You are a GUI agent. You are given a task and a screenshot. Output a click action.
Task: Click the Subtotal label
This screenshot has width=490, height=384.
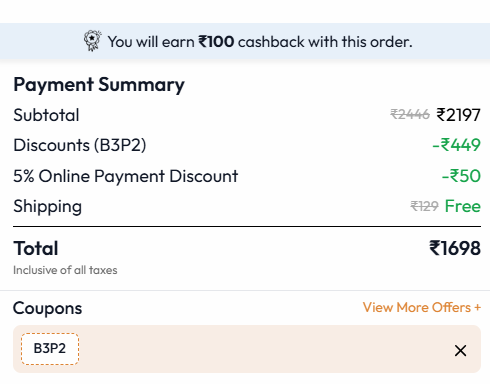pyautogui.click(x=46, y=115)
